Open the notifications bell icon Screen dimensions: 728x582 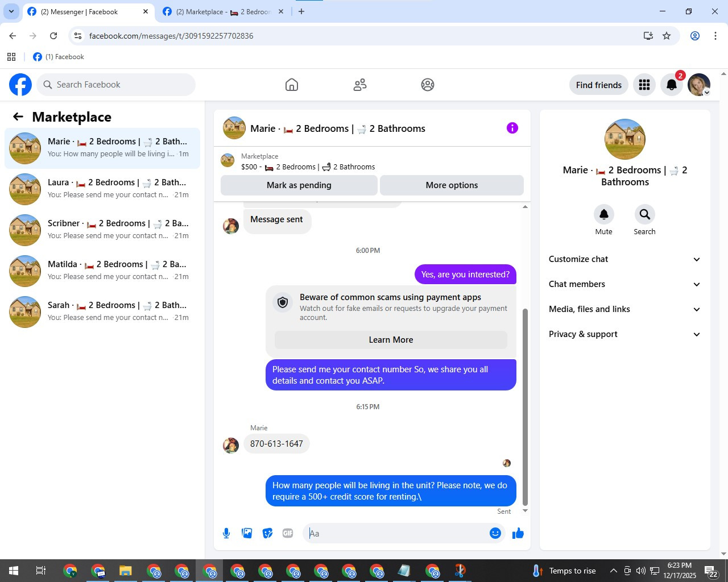(x=672, y=85)
